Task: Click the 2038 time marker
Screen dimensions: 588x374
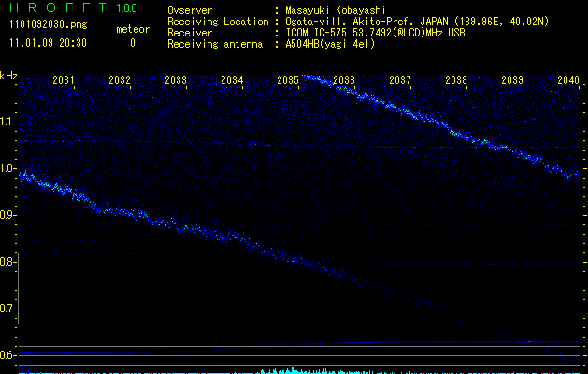Action: tap(456, 79)
